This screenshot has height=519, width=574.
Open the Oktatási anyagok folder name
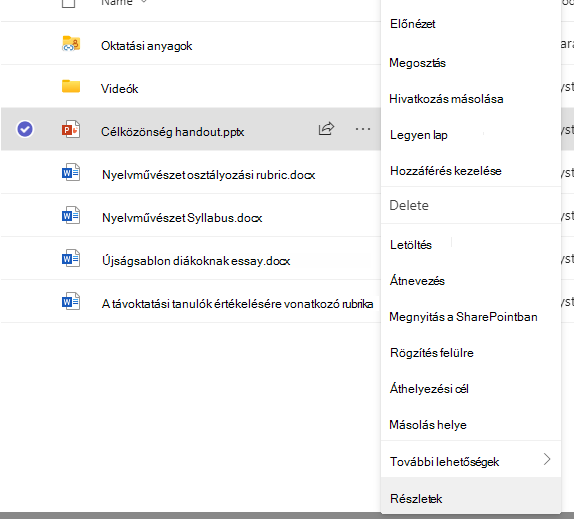point(146,46)
